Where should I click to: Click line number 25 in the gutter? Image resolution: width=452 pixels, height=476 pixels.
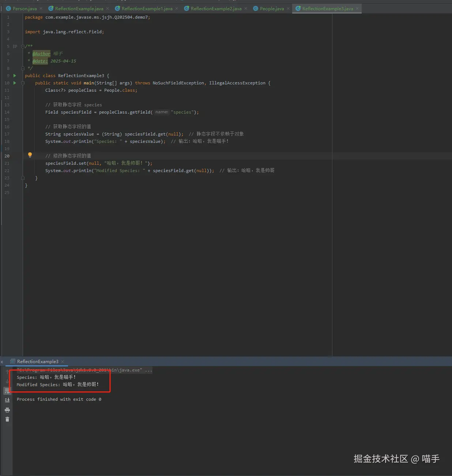[x=7, y=193]
